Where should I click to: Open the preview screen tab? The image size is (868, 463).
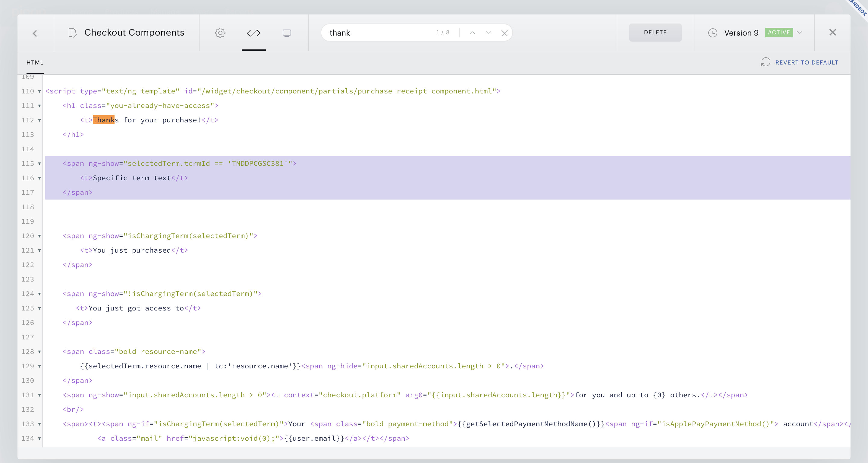click(x=287, y=33)
